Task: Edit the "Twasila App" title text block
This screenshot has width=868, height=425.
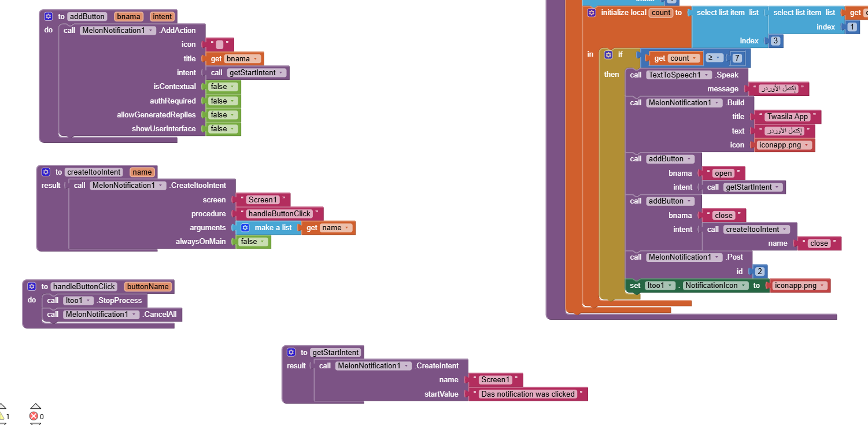Action: (788, 117)
